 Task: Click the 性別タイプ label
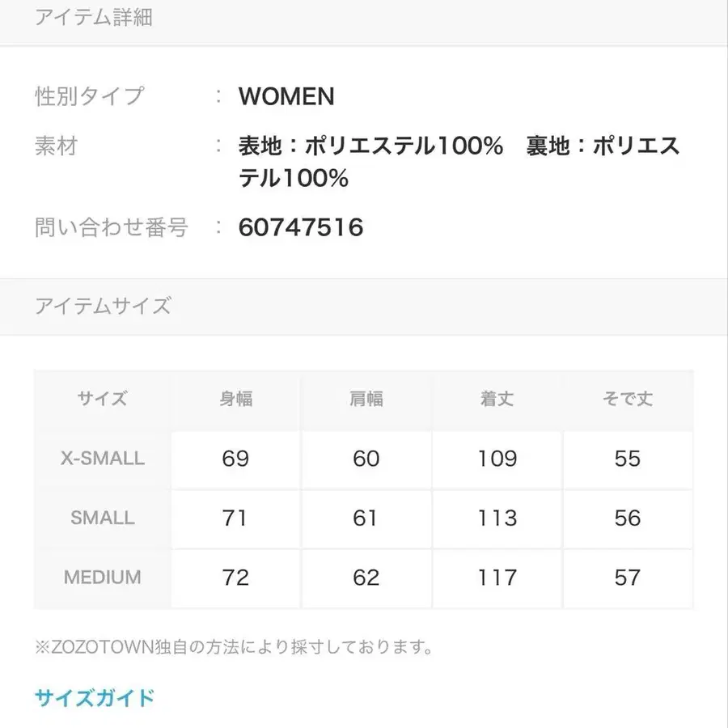pos(89,96)
